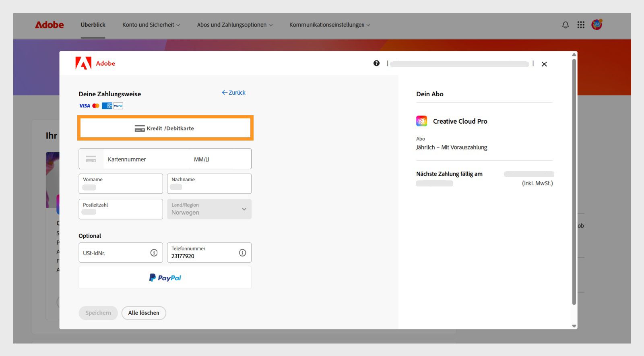Click the dialog's vertical scrollbar
The image size is (644, 356).
574,181
